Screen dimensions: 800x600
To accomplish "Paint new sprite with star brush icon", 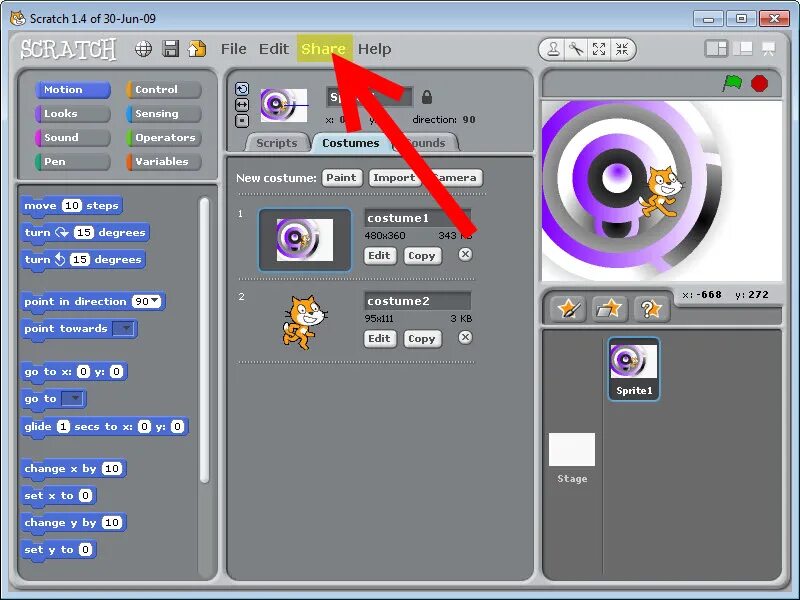I will click(x=569, y=309).
